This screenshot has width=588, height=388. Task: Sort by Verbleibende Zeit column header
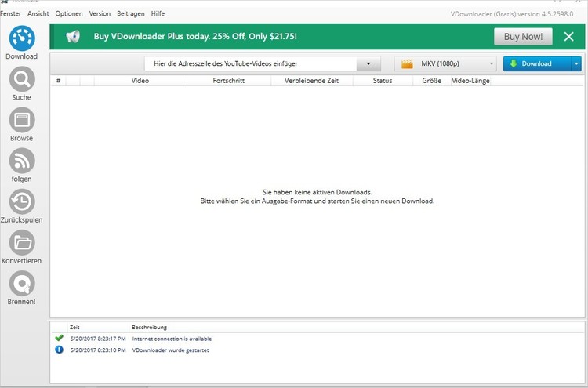(x=311, y=81)
